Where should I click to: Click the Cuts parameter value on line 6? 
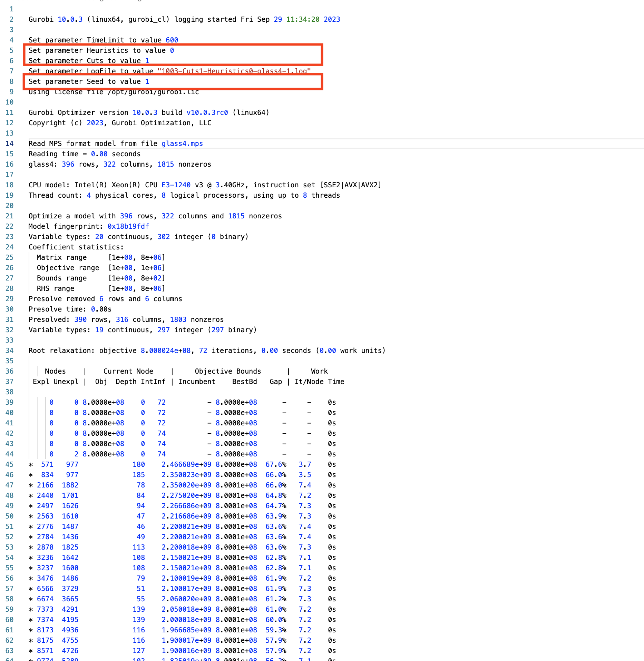pos(147,61)
